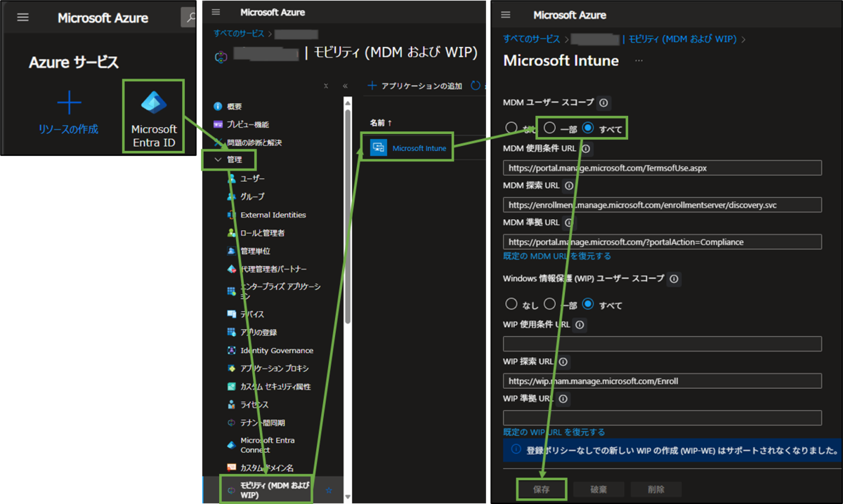Click the アプリの登録 icon
Screen dimensions: 843x504
pyautogui.click(x=232, y=332)
